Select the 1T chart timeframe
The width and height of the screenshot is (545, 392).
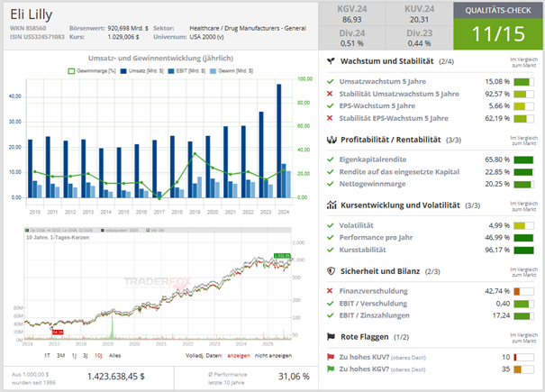point(47,356)
